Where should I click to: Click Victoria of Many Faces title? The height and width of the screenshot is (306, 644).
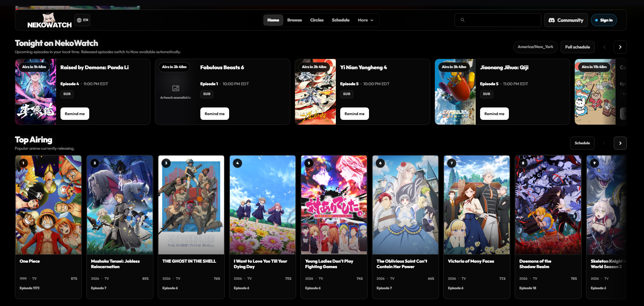(471, 261)
